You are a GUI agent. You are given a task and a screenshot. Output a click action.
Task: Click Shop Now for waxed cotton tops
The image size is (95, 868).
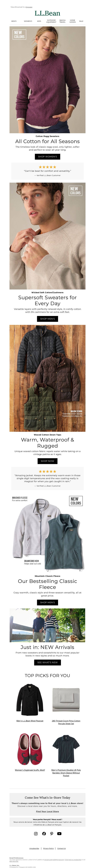[x=47, y=461]
